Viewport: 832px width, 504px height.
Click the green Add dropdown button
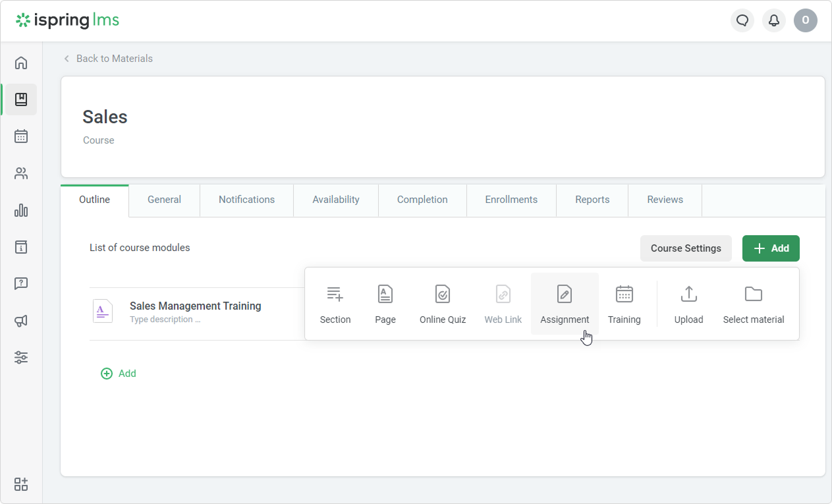(x=771, y=248)
